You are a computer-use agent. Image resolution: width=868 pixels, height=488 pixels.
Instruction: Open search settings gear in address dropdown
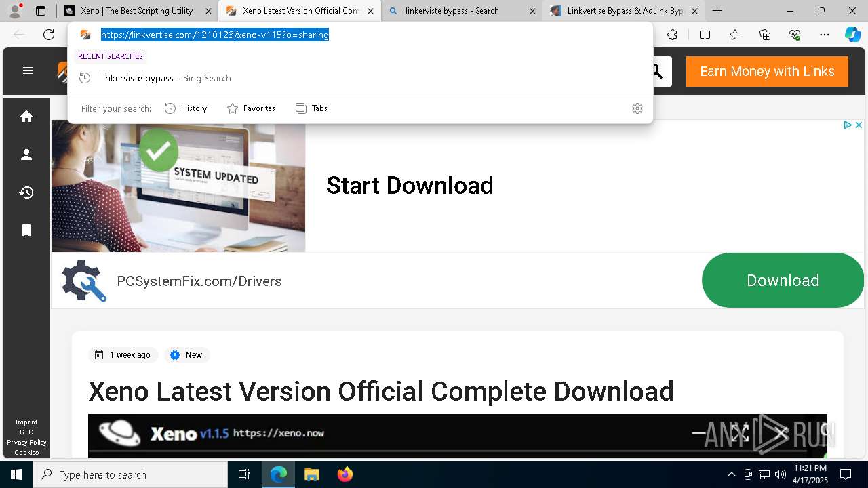click(x=637, y=108)
